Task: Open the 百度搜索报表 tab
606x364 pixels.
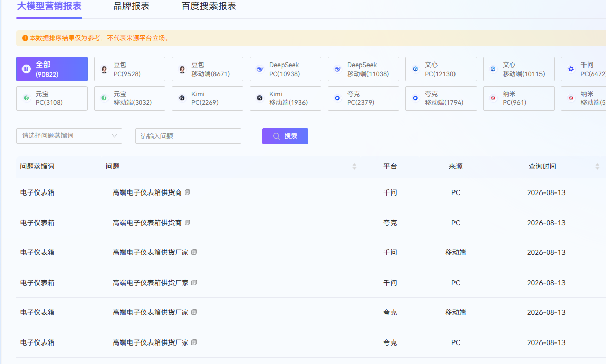Action: pos(209,7)
